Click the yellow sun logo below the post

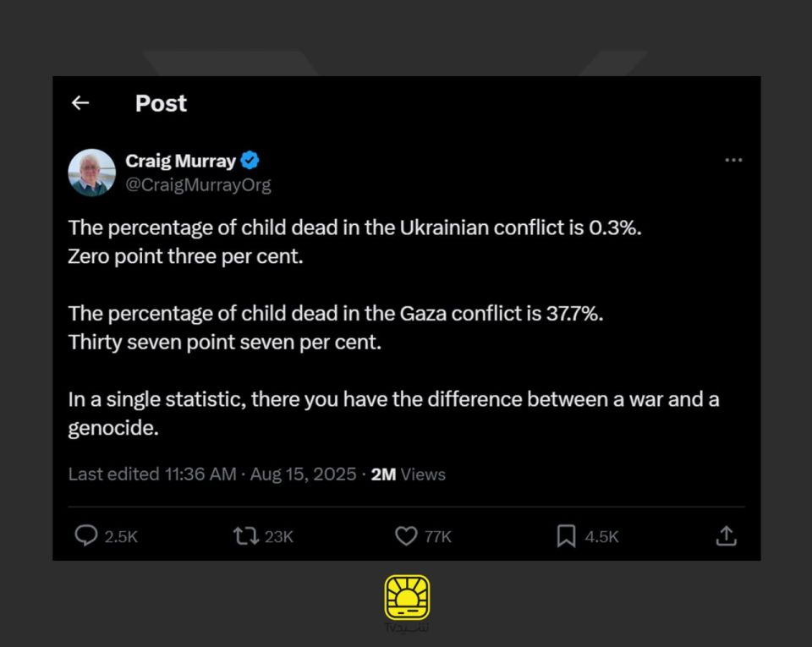click(407, 597)
